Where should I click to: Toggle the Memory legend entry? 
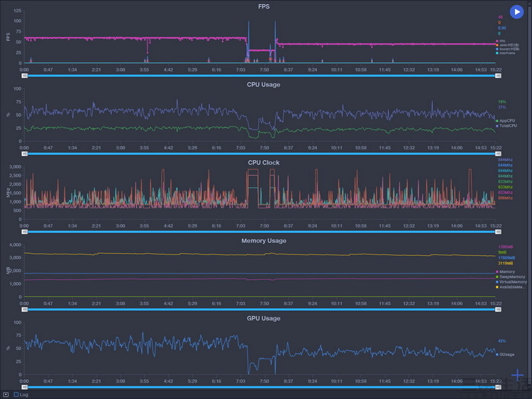[x=506, y=272]
